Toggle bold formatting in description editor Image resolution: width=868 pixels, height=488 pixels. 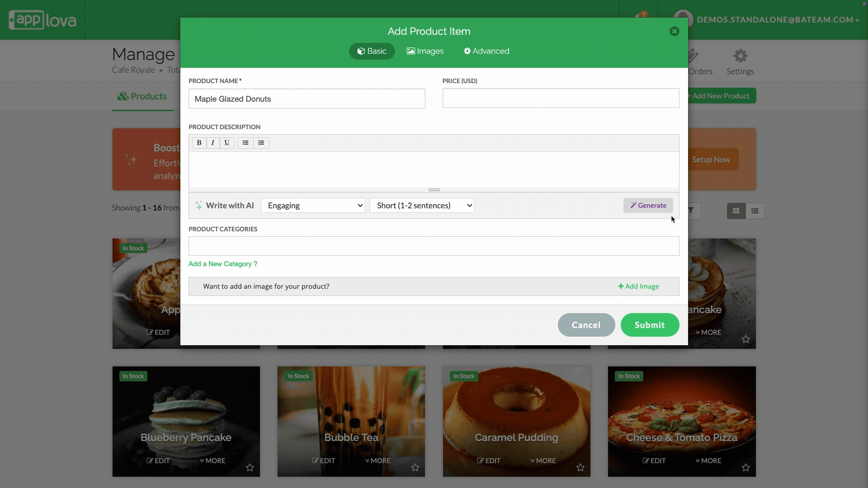coord(199,143)
